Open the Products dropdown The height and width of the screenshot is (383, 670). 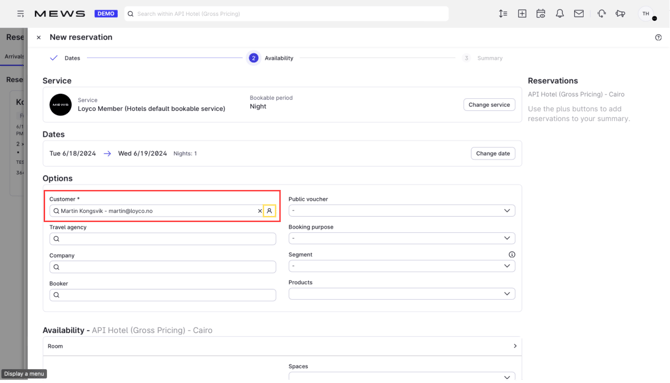pos(402,294)
